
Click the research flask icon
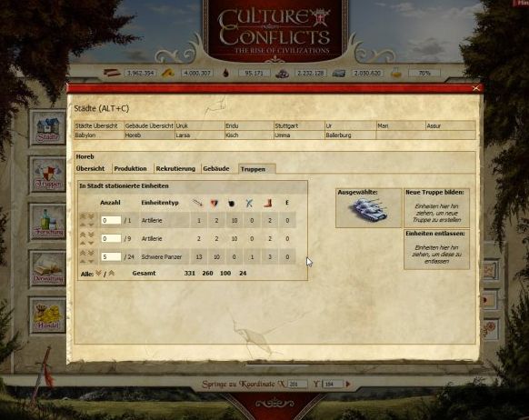(x=396, y=73)
